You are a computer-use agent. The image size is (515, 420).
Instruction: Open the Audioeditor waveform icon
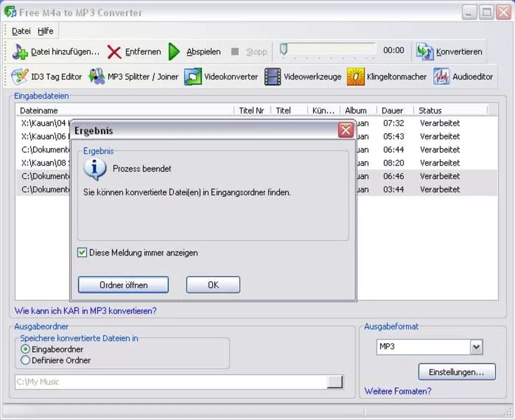coord(441,77)
